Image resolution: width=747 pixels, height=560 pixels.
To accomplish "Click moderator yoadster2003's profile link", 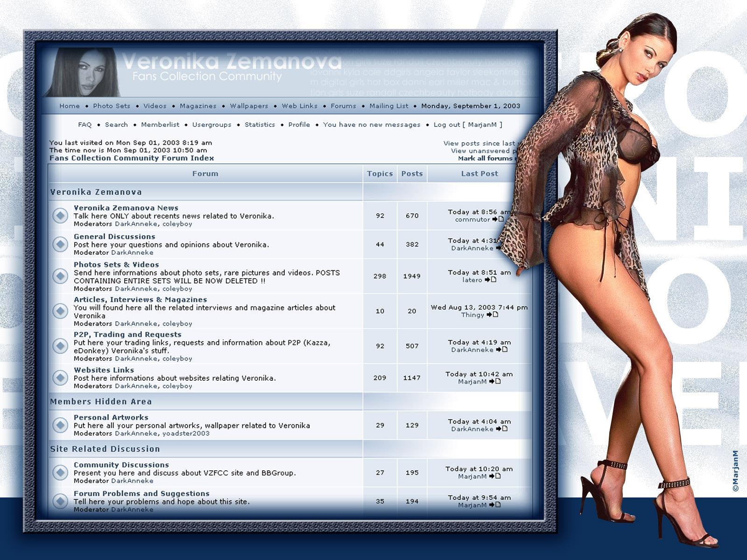I will click(186, 433).
